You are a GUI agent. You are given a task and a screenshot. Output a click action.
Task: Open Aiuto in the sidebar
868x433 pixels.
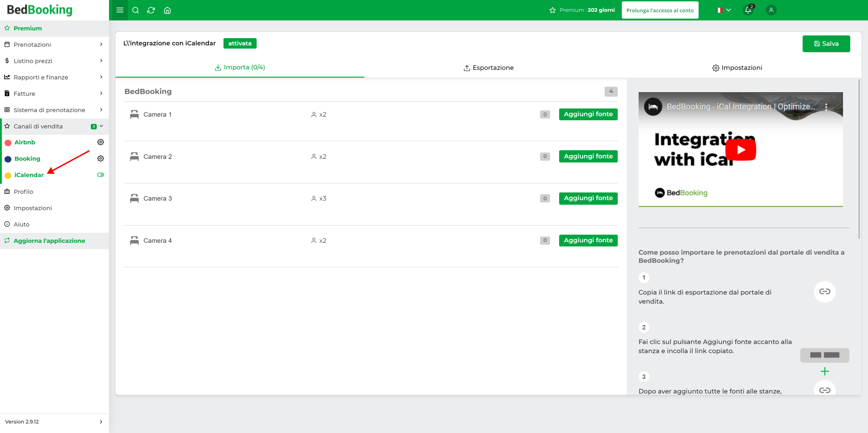coord(55,224)
